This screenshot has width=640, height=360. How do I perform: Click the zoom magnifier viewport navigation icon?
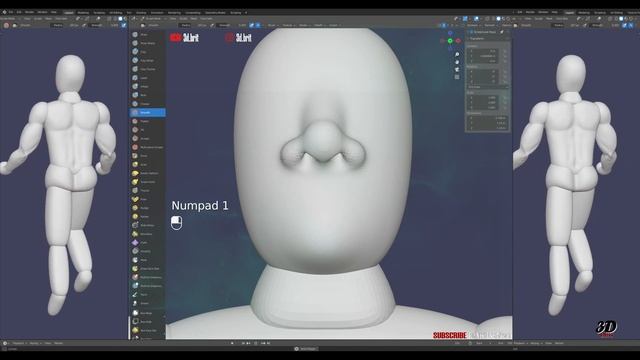[x=457, y=55]
